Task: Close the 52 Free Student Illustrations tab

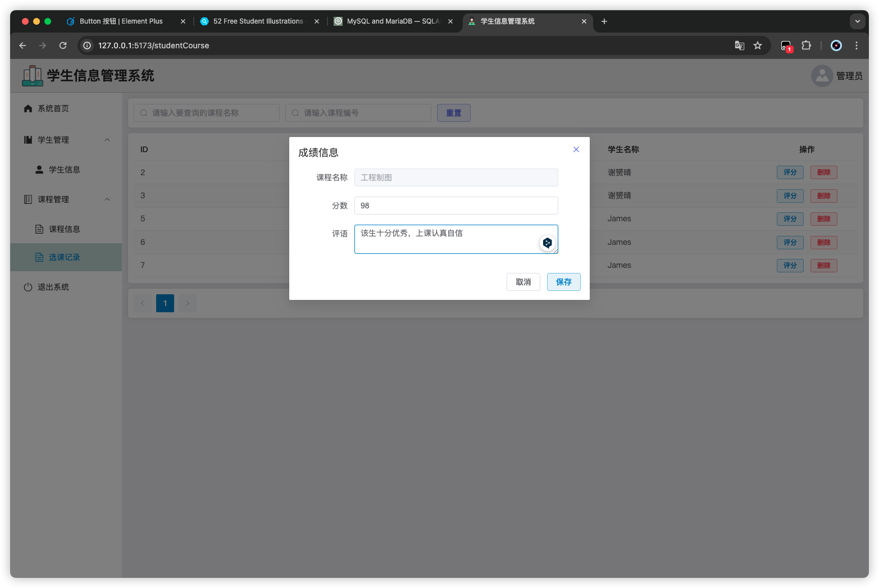Action: pyautogui.click(x=317, y=21)
